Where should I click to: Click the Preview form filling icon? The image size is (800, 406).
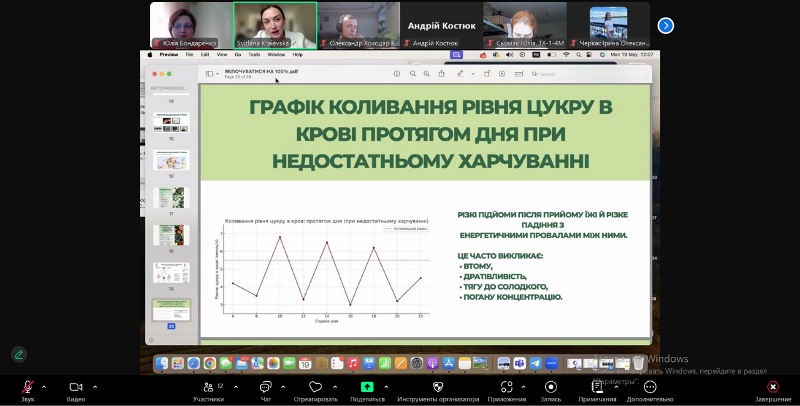click(x=519, y=74)
